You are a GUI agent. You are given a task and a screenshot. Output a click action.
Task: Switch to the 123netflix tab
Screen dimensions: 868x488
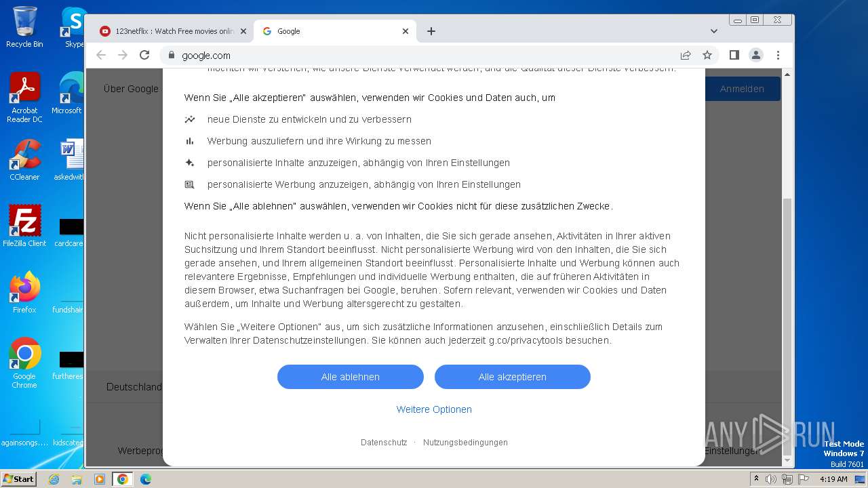pos(167,31)
